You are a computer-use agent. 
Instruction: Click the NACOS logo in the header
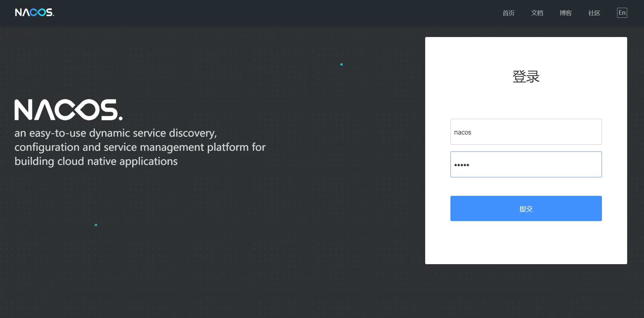(x=34, y=12)
